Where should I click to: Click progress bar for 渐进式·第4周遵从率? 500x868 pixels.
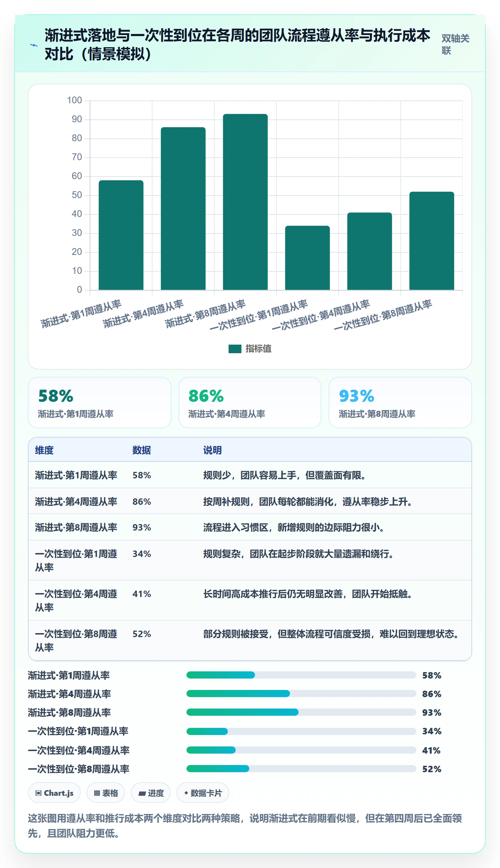[301, 694]
